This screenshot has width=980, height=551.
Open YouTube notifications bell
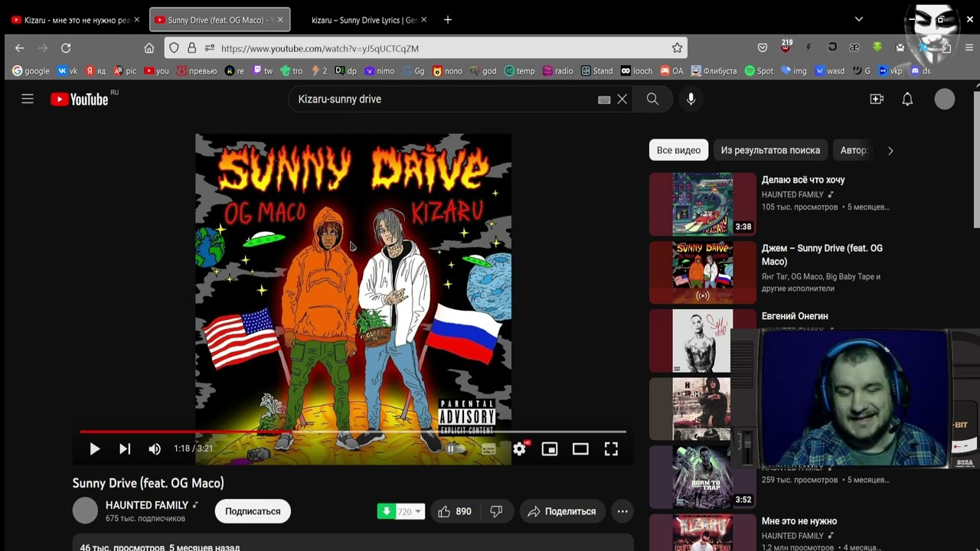pyautogui.click(x=907, y=99)
